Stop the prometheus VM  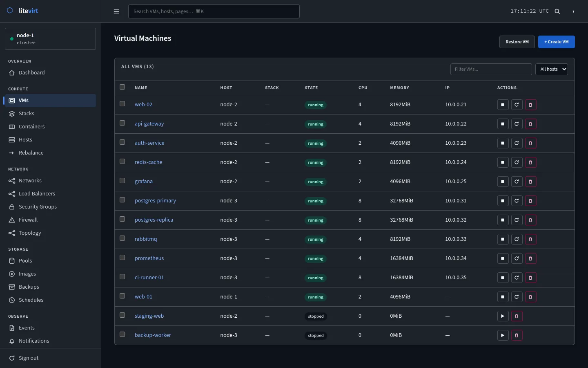coord(503,258)
